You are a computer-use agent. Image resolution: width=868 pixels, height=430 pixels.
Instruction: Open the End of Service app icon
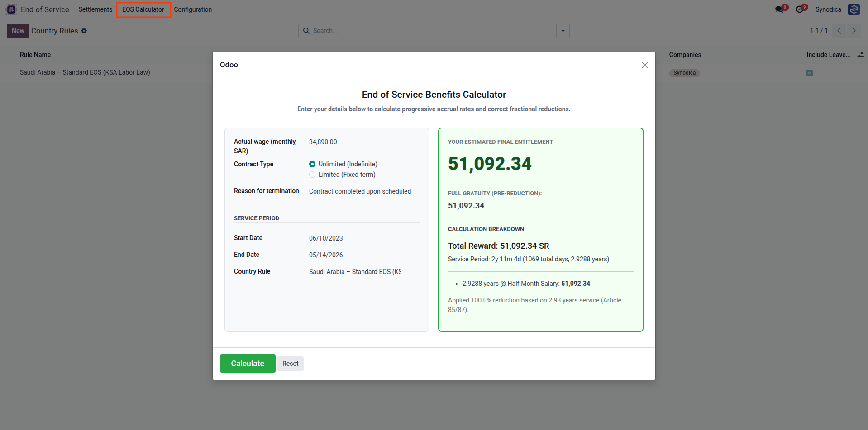[x=11, y=9]
